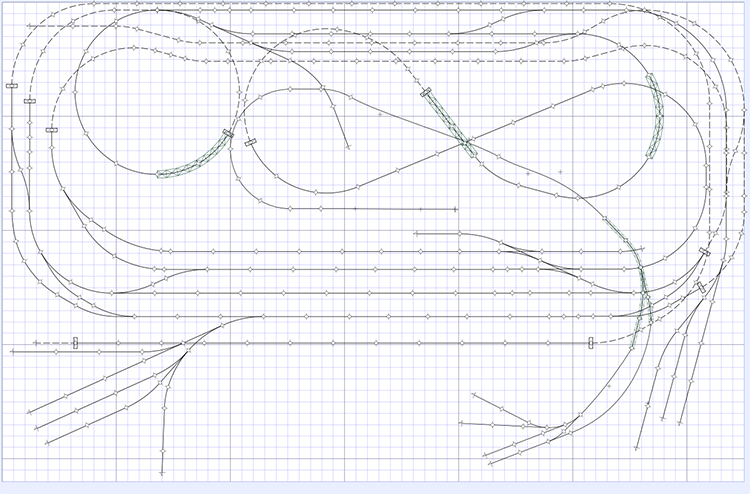The width and height of the screenshot is (750, 494).
Task: Select endpoint of lowest left yard siding
Action: point(46,442)
